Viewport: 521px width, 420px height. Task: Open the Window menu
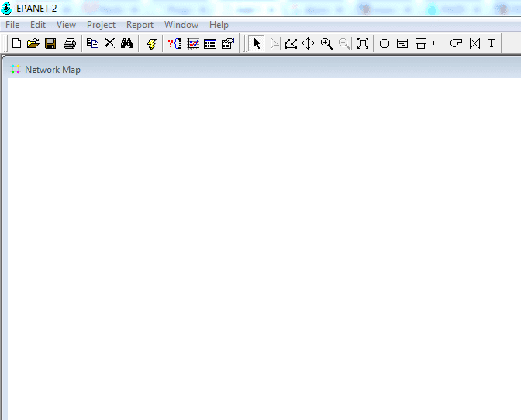(x=181, y=25)
